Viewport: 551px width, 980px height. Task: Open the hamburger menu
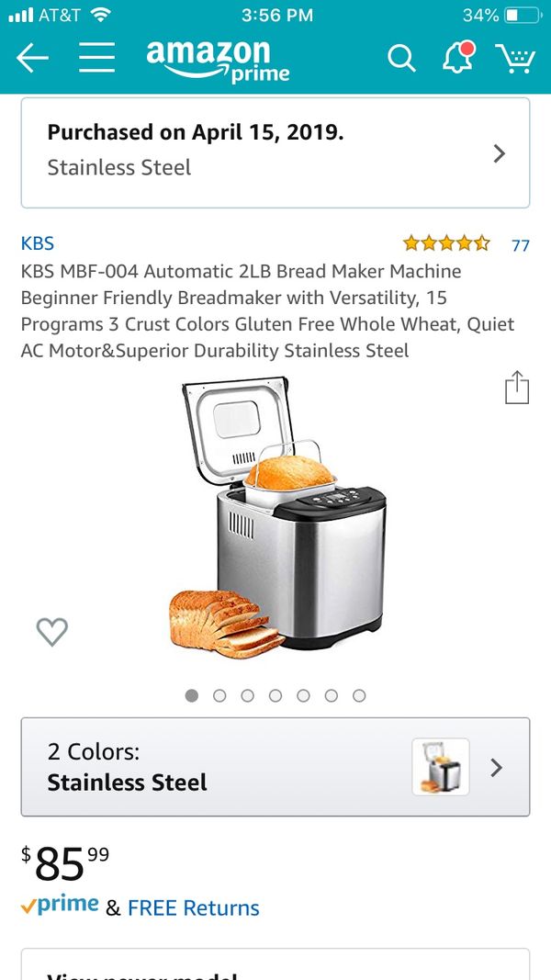pos(96,58)
